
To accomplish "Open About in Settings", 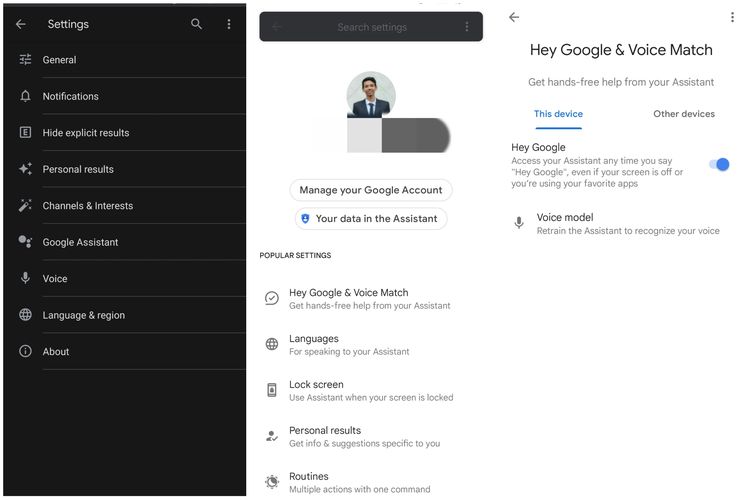I will coord(125,351).
